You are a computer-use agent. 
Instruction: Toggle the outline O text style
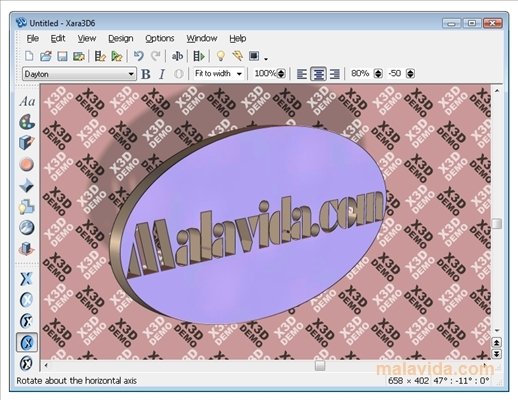(179, 74)
